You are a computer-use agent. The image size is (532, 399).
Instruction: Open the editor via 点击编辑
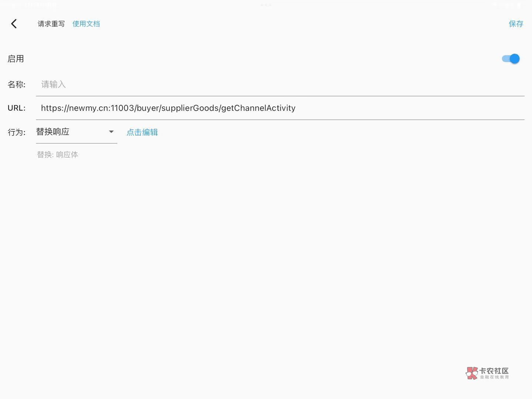pos(142,132)
